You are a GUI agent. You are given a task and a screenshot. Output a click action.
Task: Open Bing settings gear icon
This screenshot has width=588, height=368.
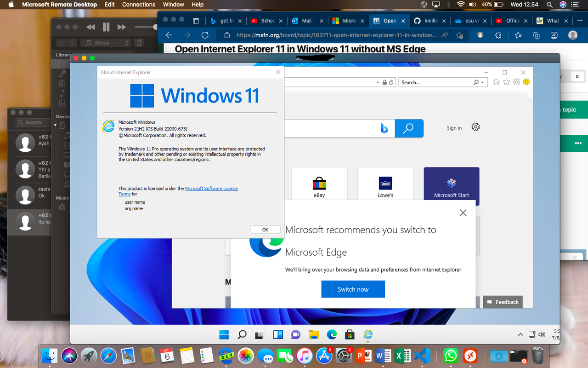(x=475, y=127)
